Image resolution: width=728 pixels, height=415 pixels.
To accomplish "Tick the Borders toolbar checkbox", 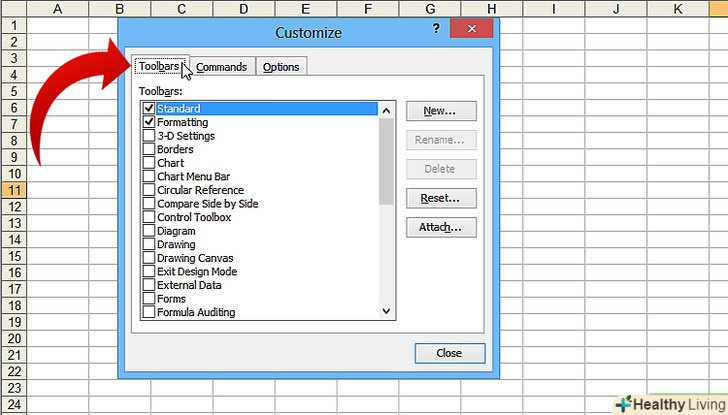I will (149, 149).
